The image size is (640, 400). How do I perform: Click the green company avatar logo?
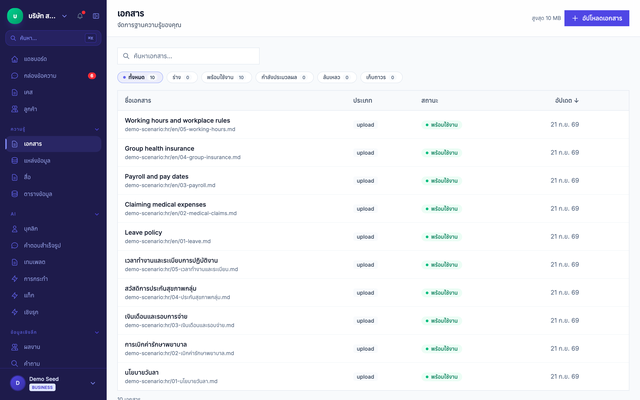click(x=15, y=16)
